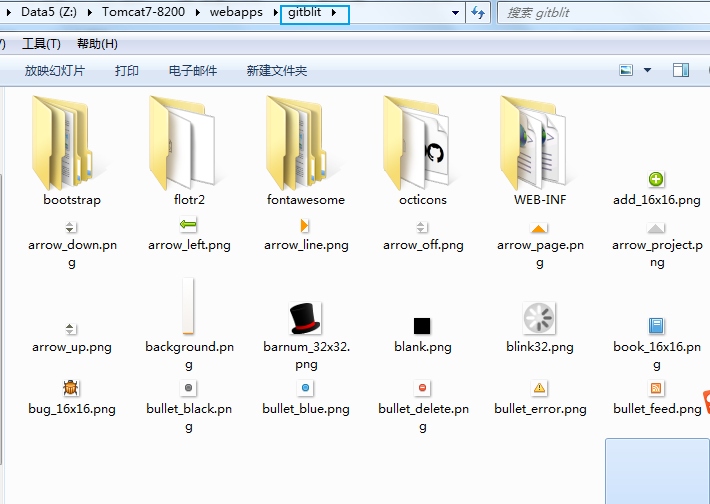Open the address bar history dropdown
Image resolution: width=710 pixels, height=504 pixels.
pos(456,13)
